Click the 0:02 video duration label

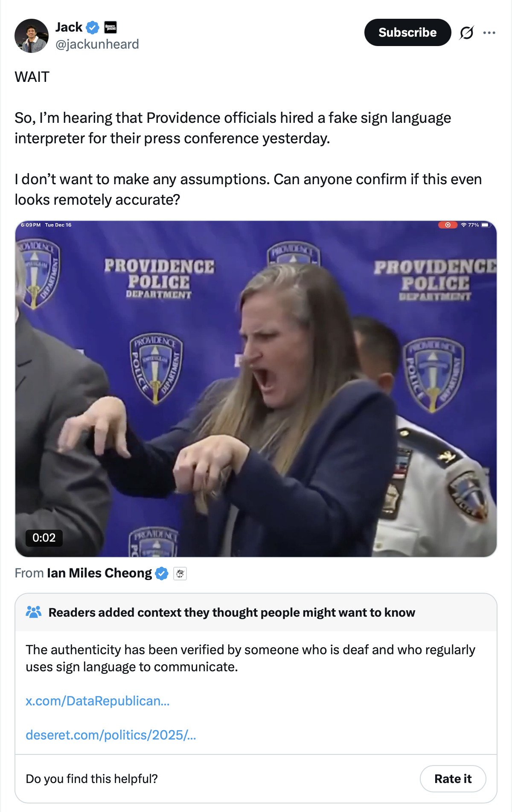tap(44, 538)
